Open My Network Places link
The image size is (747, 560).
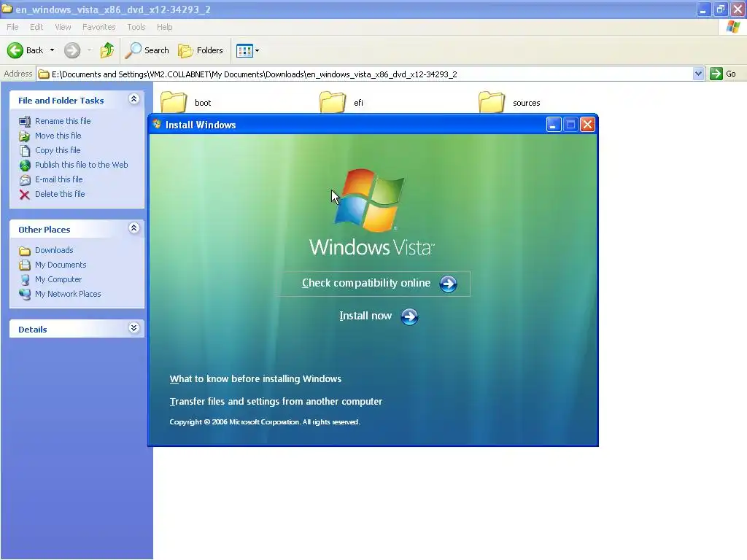pos(68,295)
